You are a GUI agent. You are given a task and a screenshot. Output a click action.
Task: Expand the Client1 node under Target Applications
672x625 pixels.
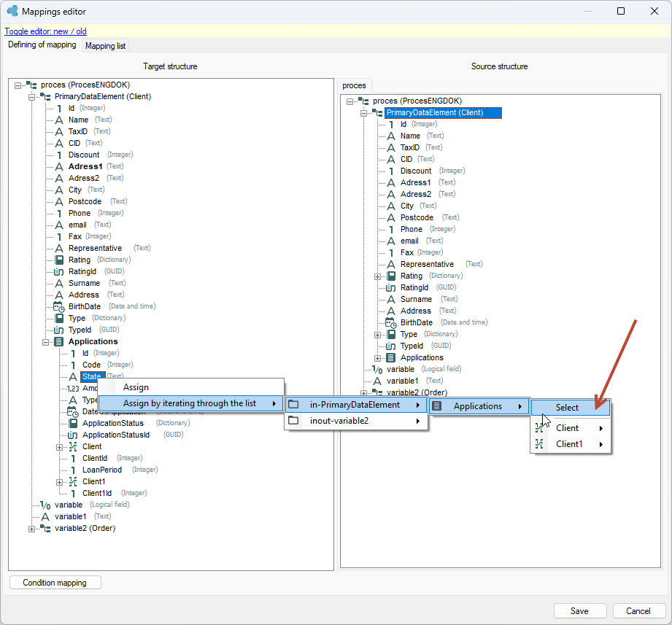point(60,482)
